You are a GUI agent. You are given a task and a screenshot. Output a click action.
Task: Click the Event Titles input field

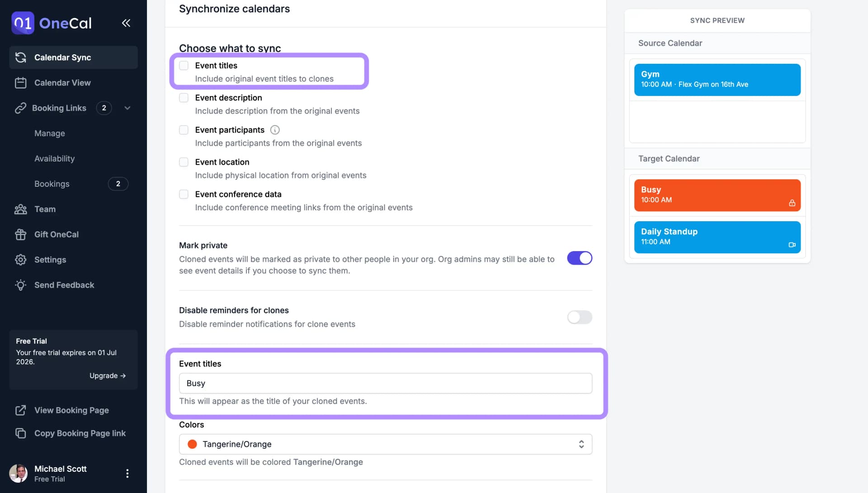coord(386,383)
